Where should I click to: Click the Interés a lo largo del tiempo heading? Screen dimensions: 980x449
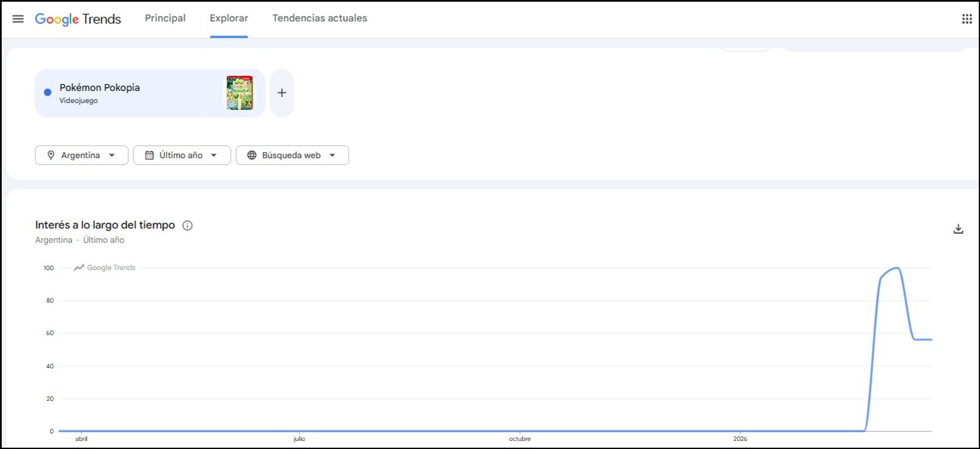pos(105,225)
